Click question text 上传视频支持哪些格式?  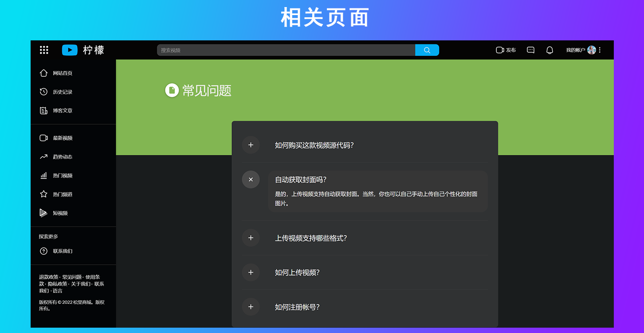tap(311, 238)
